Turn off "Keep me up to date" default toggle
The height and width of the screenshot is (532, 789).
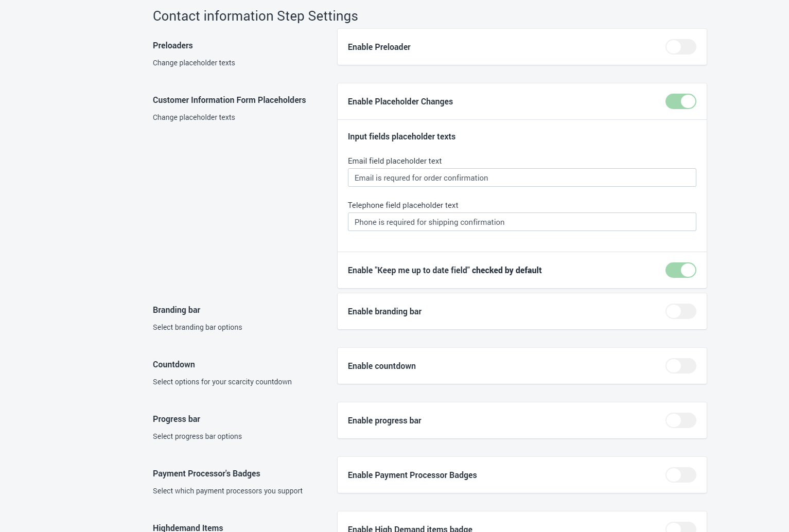680,270
